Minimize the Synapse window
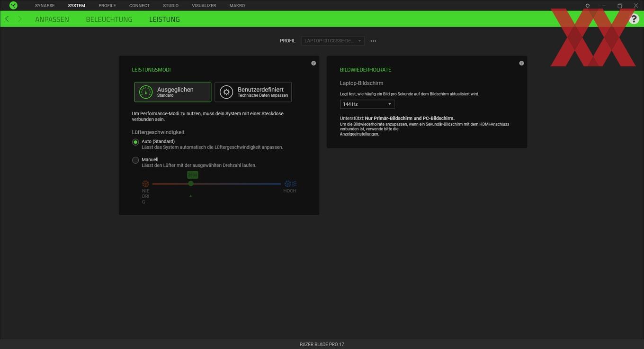 point(604,6)
